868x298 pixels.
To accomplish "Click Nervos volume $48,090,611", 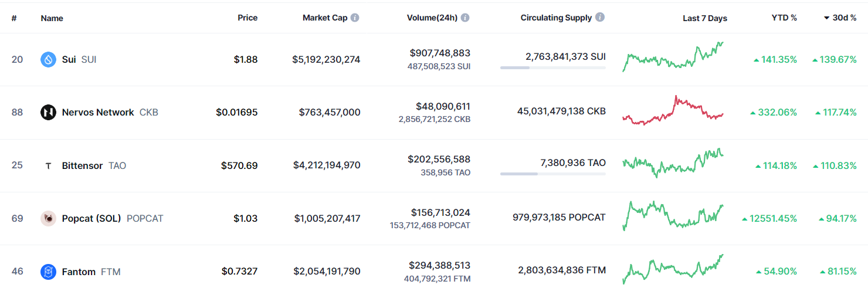I will pyautogui.click(x=443, y=106).
